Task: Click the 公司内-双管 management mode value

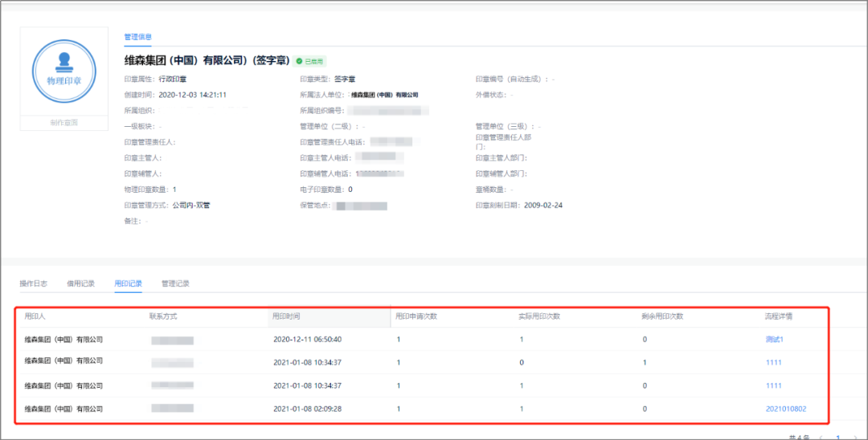Action: point(191,205)
